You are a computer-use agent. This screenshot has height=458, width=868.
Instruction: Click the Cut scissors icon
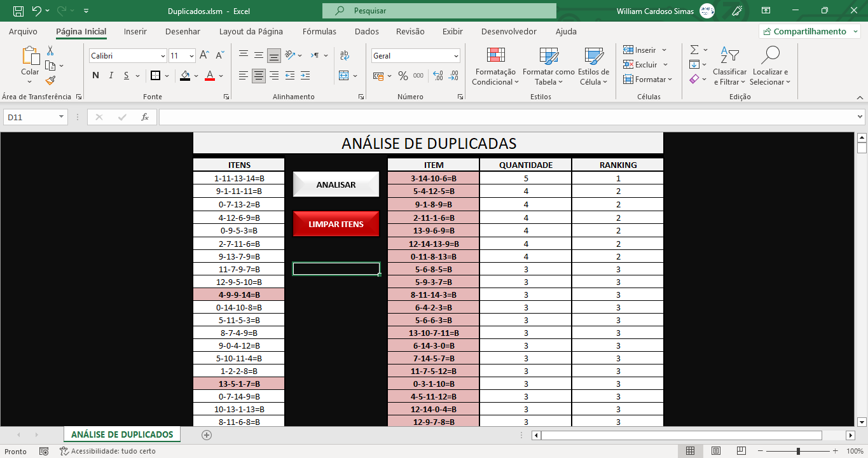(x=50, y=51)
